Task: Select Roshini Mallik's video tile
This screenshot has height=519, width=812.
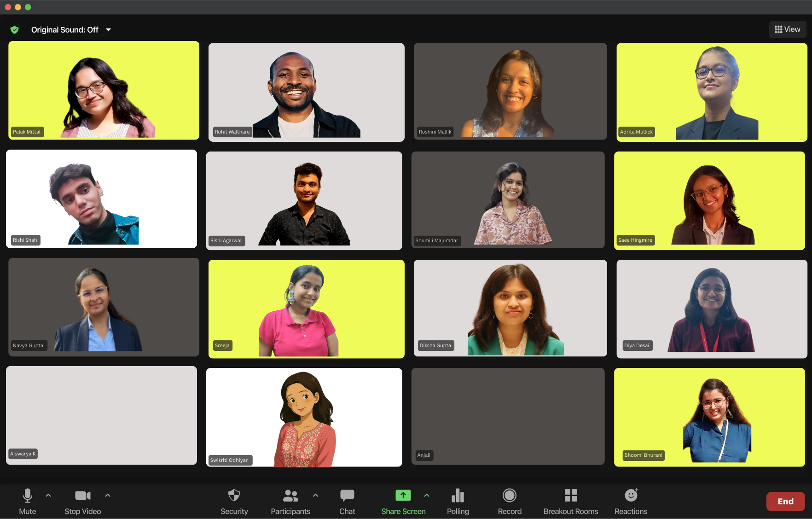Action: [510, 91]
